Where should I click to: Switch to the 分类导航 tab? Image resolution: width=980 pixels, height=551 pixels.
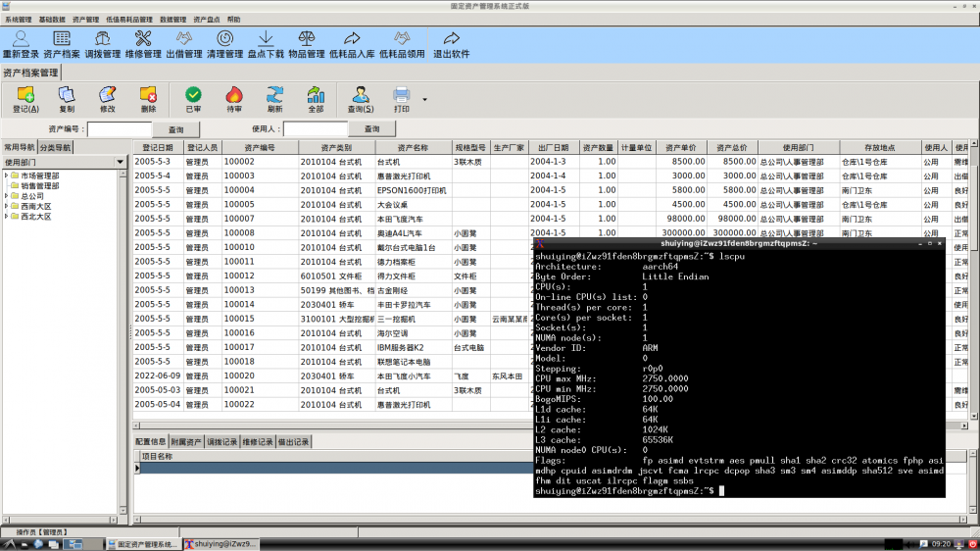(55, 148)
